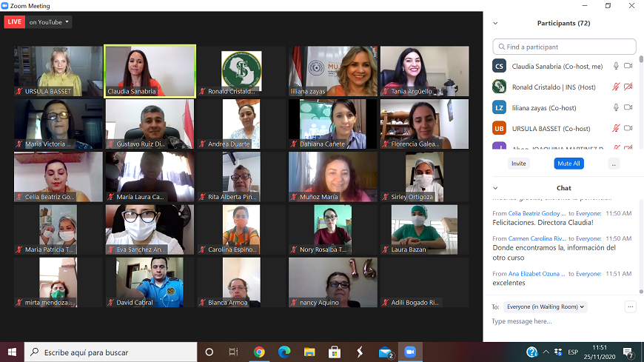Click the Invite button
The image size is (644, 362).
[x=519, y=164]
